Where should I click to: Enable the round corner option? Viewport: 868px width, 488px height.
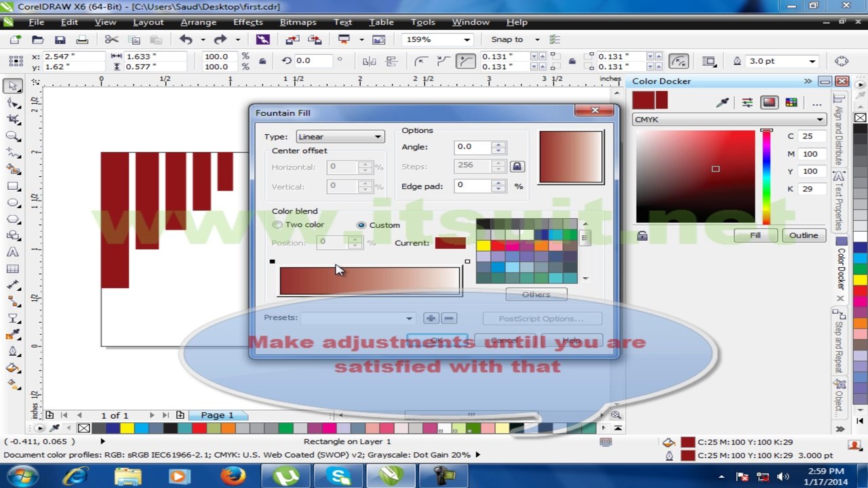[x=420, y=61]
